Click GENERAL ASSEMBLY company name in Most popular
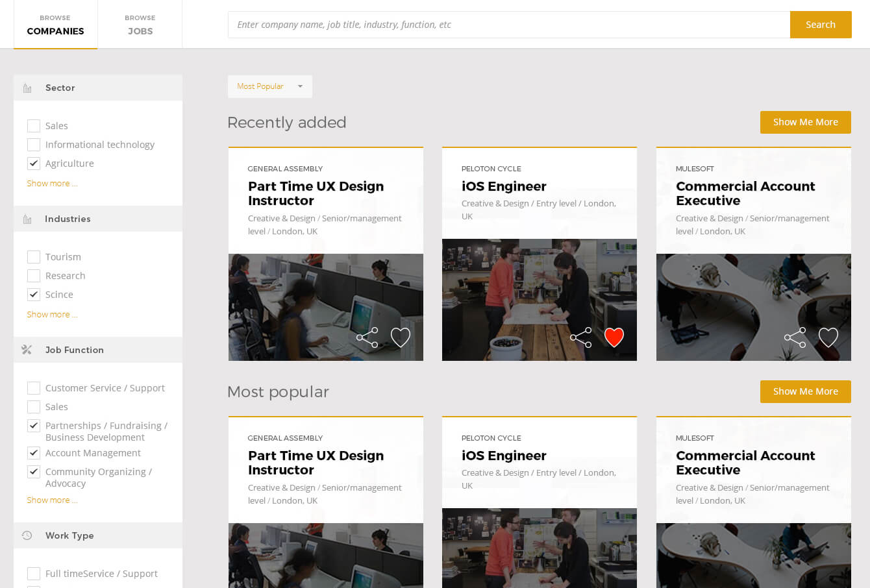Screen dimensions: 870x588 tap(285, 438)
